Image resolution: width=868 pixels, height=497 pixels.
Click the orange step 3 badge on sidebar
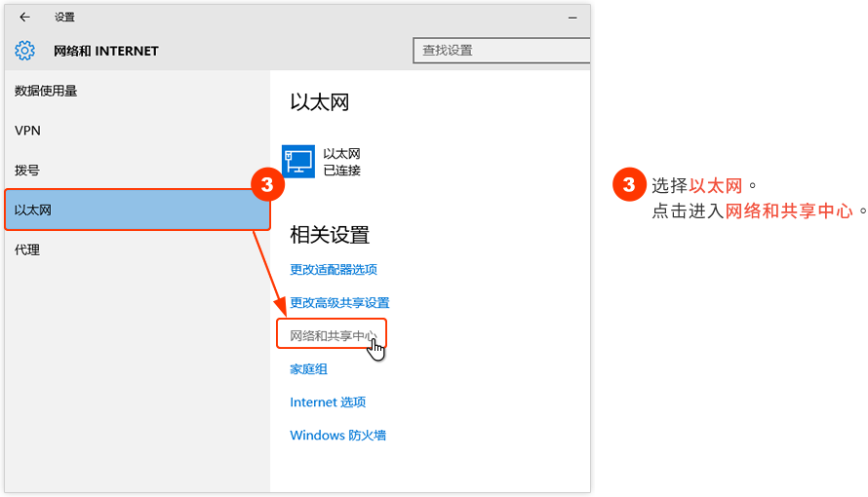coord(267,184)
